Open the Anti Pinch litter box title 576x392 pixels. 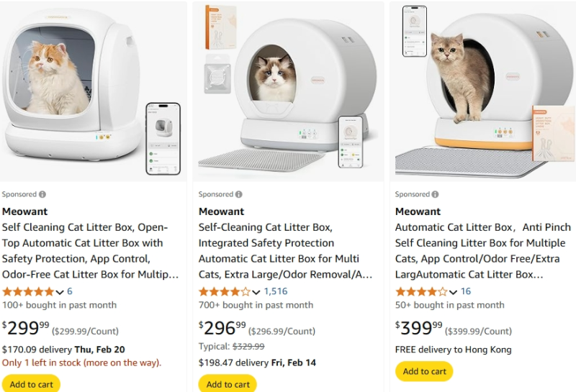point(482,251)
